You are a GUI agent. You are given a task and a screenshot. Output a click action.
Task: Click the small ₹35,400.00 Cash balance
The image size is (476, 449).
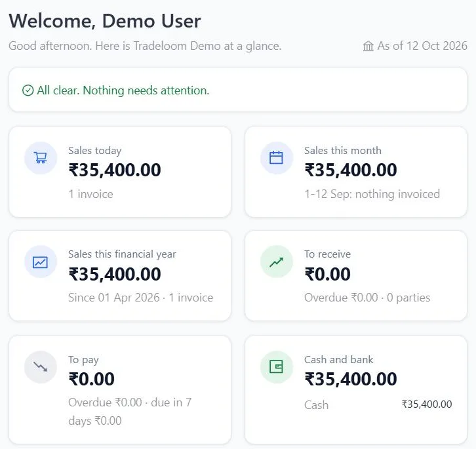[x=427, y=404]
